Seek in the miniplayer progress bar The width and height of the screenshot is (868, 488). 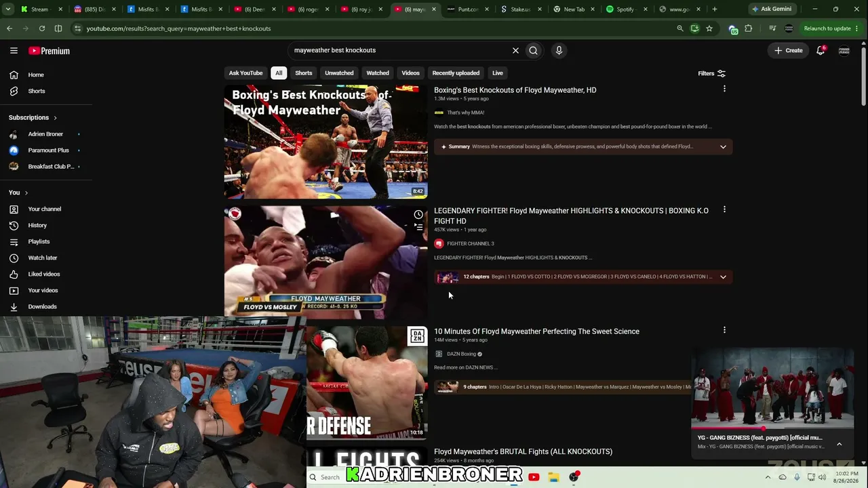tap(772, 428)
